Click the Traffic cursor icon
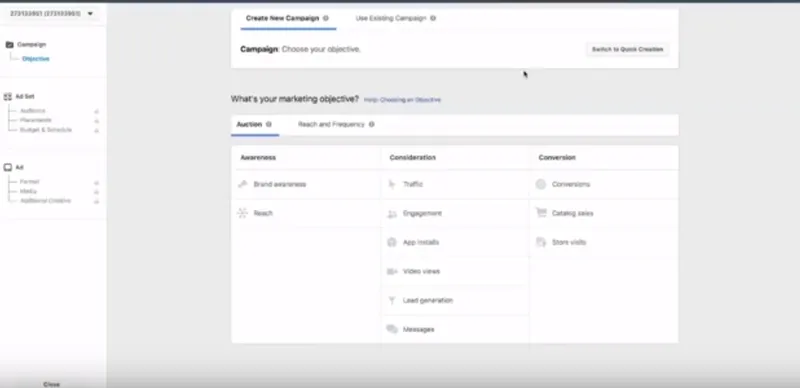Screen dimensions: 800x388 pyautogui.click(x=392, y=184)
